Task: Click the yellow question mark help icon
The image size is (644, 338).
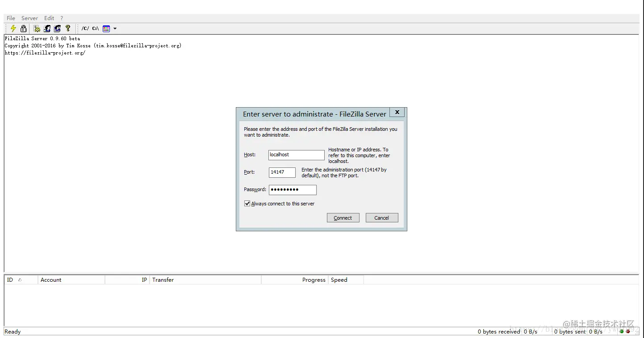Action: pos(68,29)
